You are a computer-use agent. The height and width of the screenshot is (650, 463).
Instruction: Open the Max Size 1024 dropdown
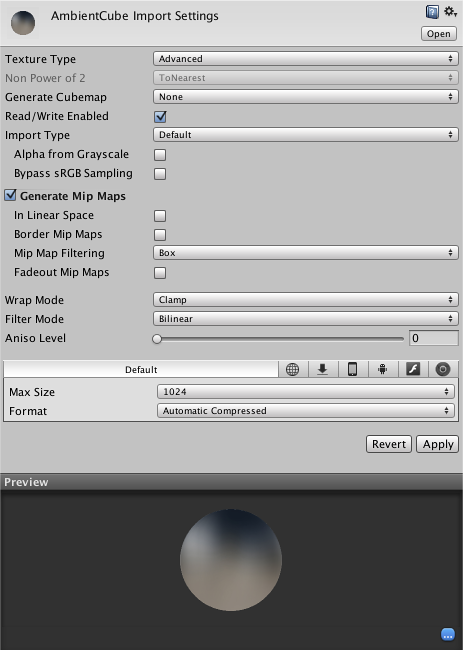[x=306, y=391]
